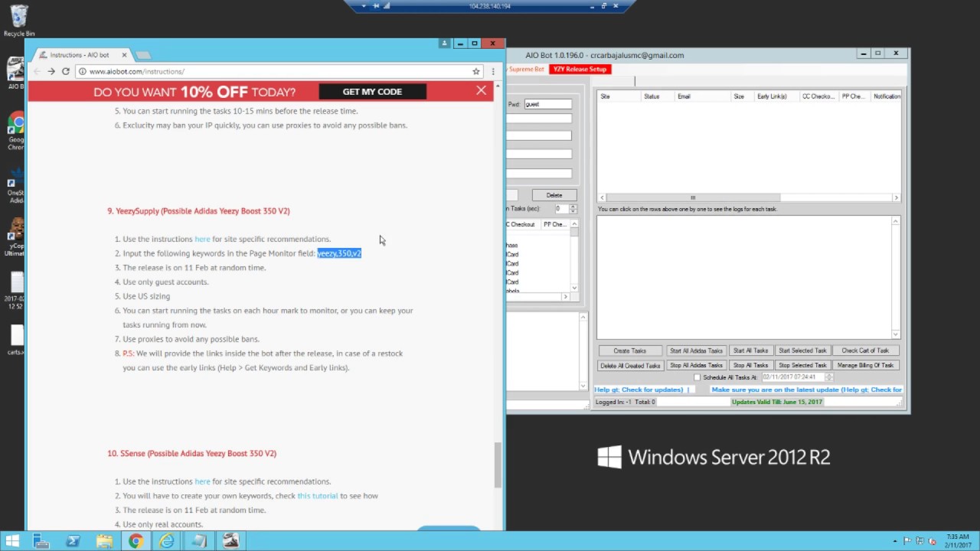Open a new Chrome tab
This screenshot has width=980, height=551.
(x=143, y=55)
